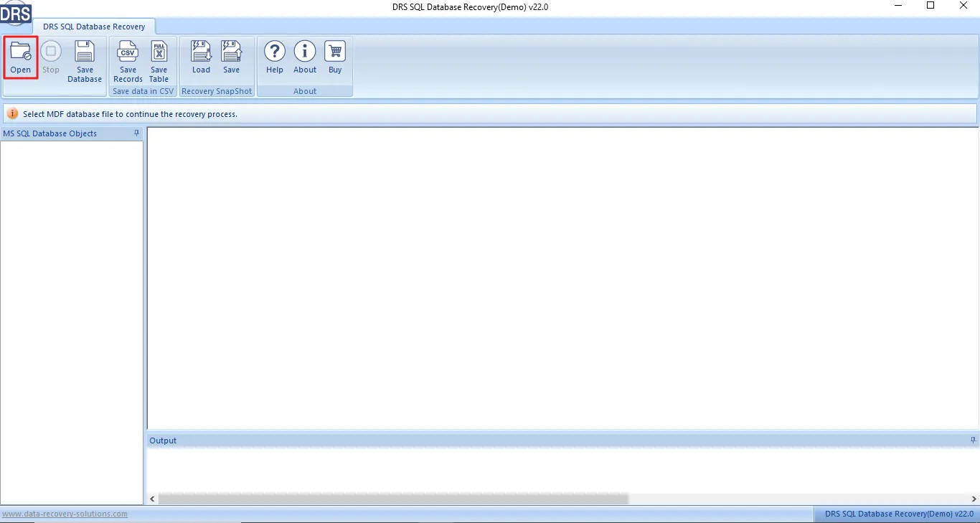Click the Stop recovery icon
980x523 pixels.
(51, 57)
